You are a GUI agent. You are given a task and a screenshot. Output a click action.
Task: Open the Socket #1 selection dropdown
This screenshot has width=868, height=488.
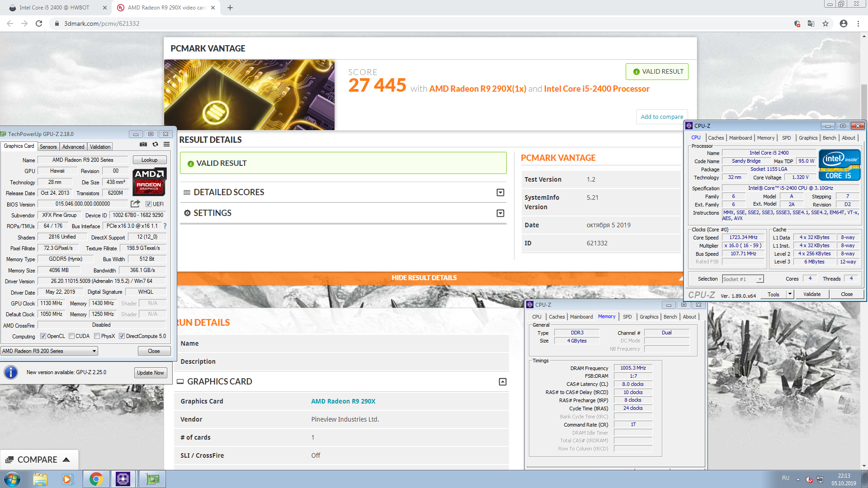743,279
